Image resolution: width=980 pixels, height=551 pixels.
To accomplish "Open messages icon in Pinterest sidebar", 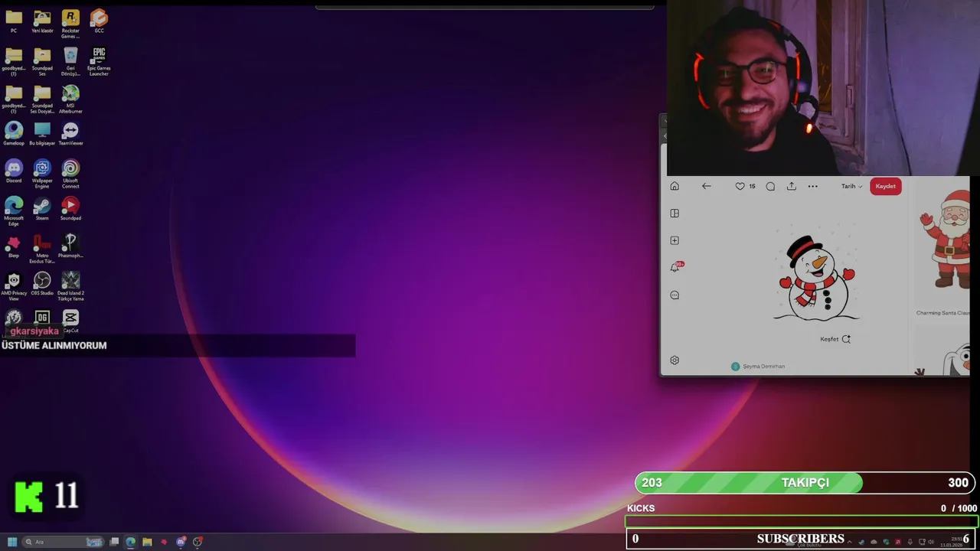I will tap(675, 295).
